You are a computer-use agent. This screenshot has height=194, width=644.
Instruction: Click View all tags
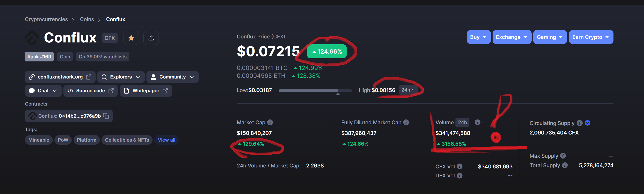pyautogui.click(x=166, y=140)
